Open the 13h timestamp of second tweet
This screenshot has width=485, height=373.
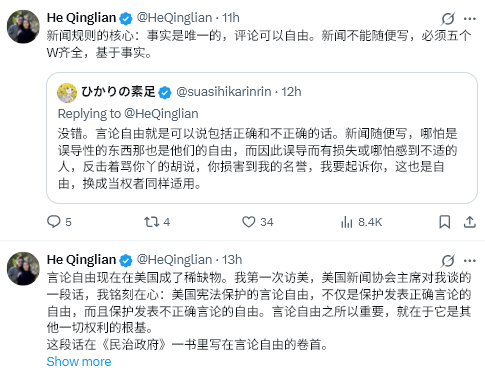[232, 260]
